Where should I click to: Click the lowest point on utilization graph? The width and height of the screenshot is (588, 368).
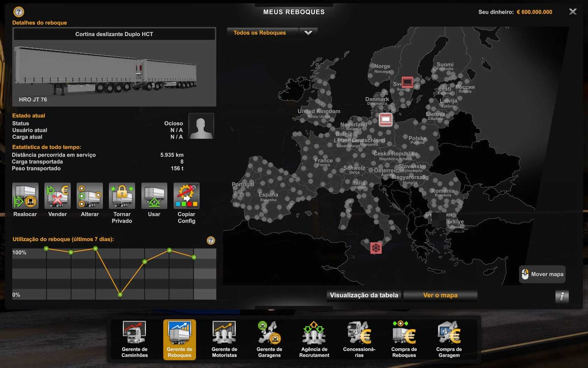(x=120, y=294)
